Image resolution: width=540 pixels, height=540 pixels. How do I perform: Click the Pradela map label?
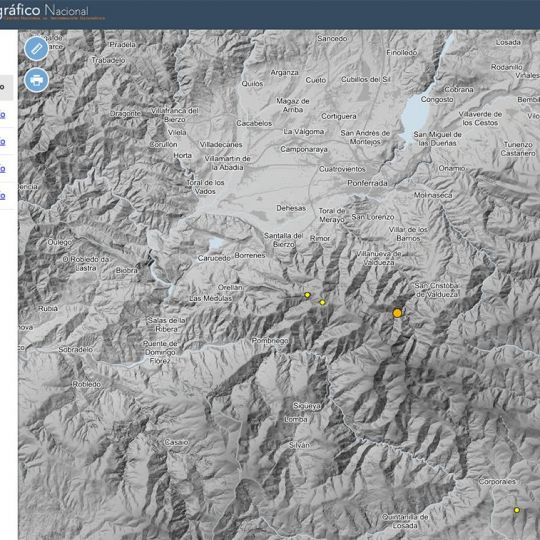coord(122,44)
